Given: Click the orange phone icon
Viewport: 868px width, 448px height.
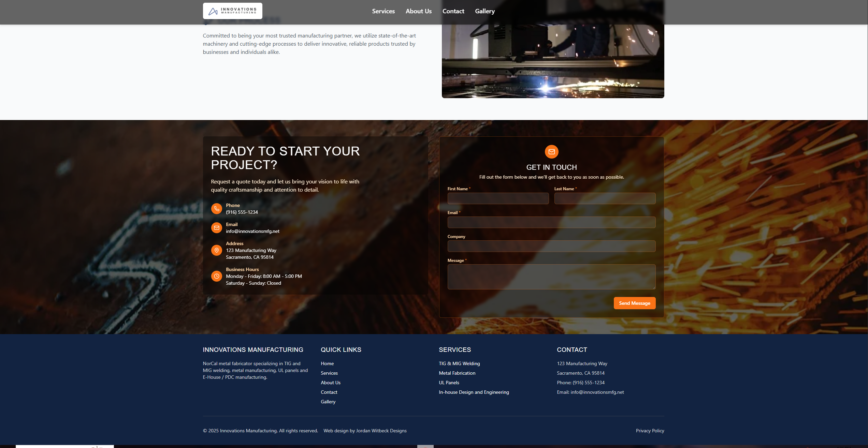Looking at the screenshot, I should tap(216, 209).
